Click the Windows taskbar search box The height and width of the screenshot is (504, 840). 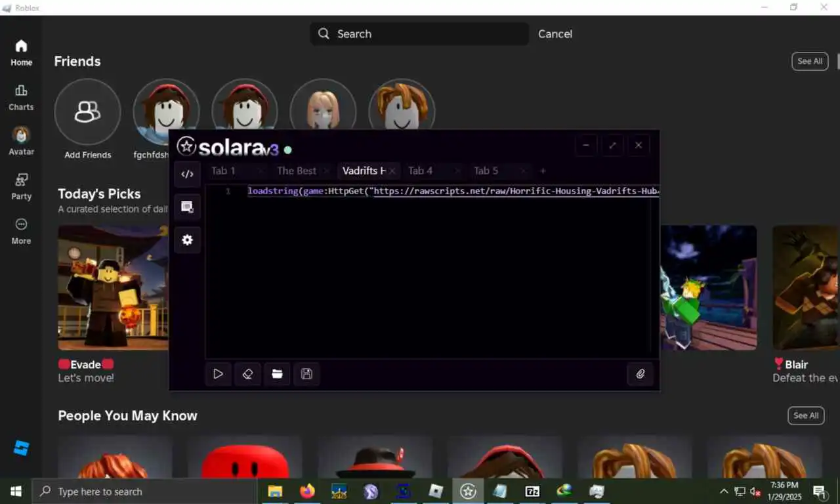(144, 491)
